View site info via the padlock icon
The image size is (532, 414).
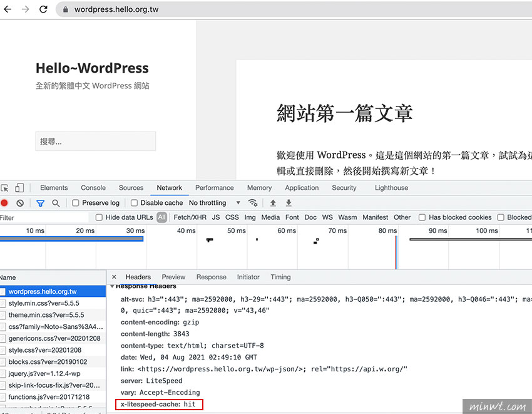click(x=66, y=9)
